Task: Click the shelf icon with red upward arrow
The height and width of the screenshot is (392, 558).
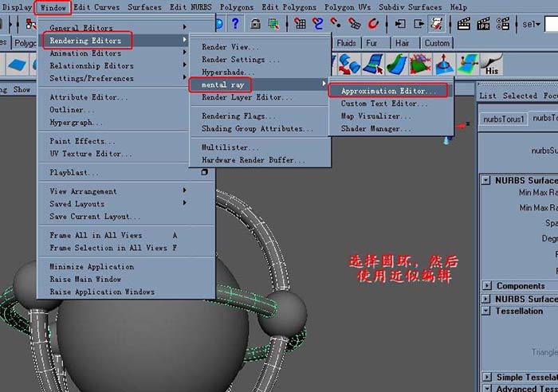Action: (x=444, y=65)
